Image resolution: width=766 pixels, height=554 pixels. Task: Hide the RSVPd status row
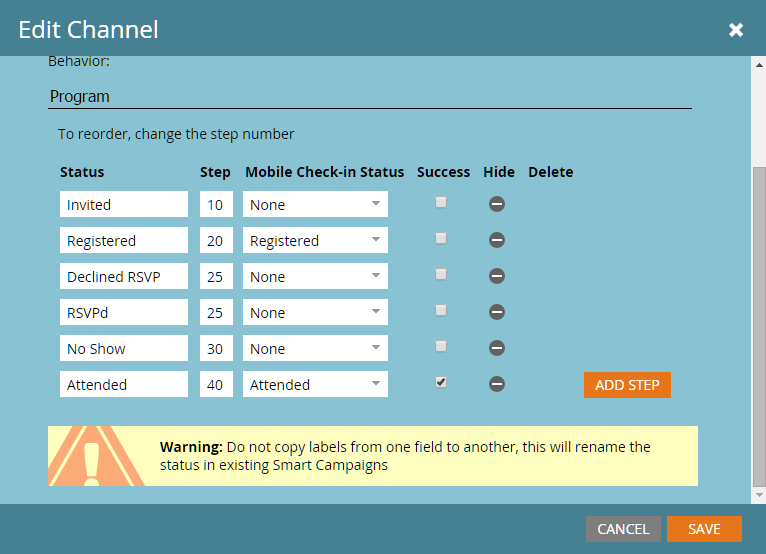[496, 312]
